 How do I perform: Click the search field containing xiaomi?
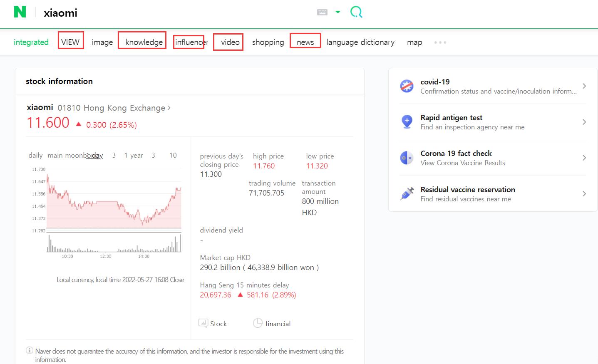coord(175,13)
